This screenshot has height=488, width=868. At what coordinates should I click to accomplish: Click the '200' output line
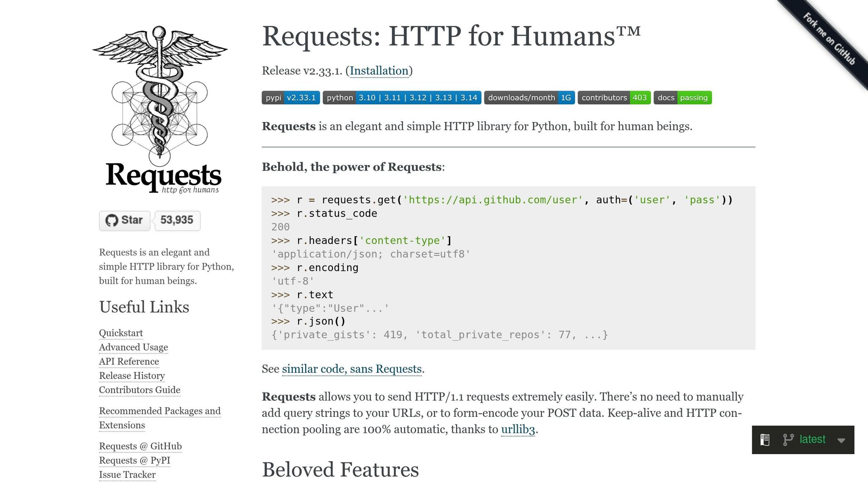click(x=281, y=227)
